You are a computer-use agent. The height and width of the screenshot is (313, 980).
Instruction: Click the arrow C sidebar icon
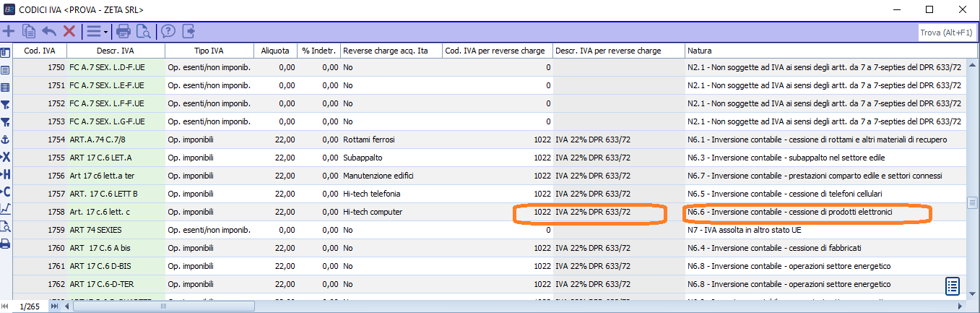tap(5, 192)
